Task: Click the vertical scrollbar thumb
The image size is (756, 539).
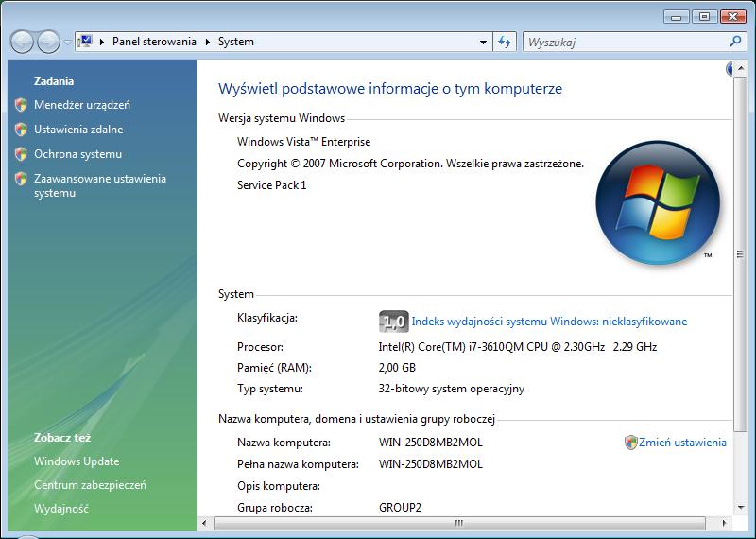Action: point(740,254)
